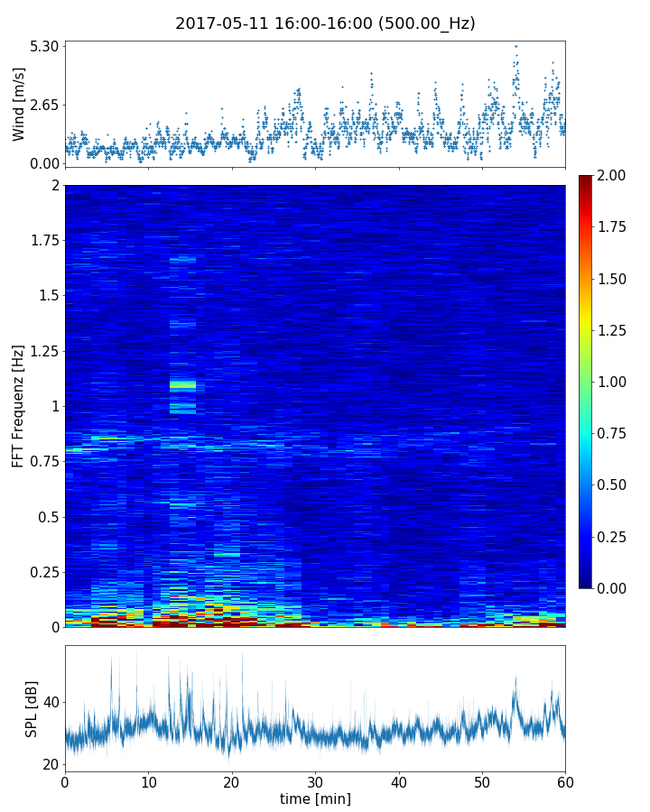Select the time [min] axis label
This screenshot has height=812, width=650.
[x=315, y=798]
